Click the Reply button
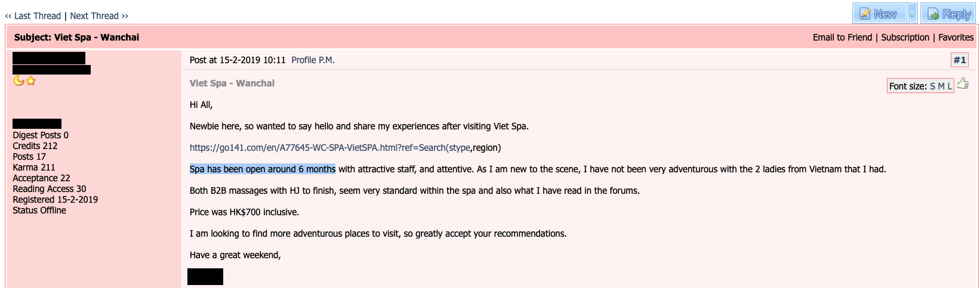 951,14
